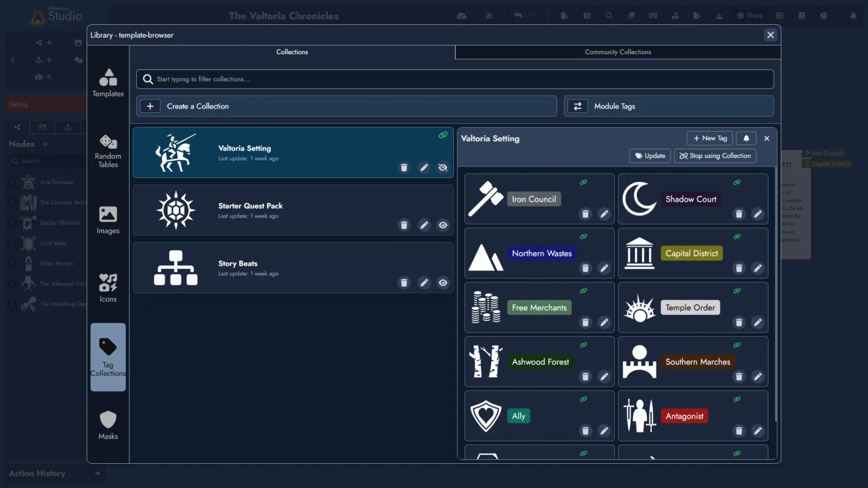Viewport: 868px width, 488px height.
Task: Click Stop using Collection button
Action: [x=715, y=156]
